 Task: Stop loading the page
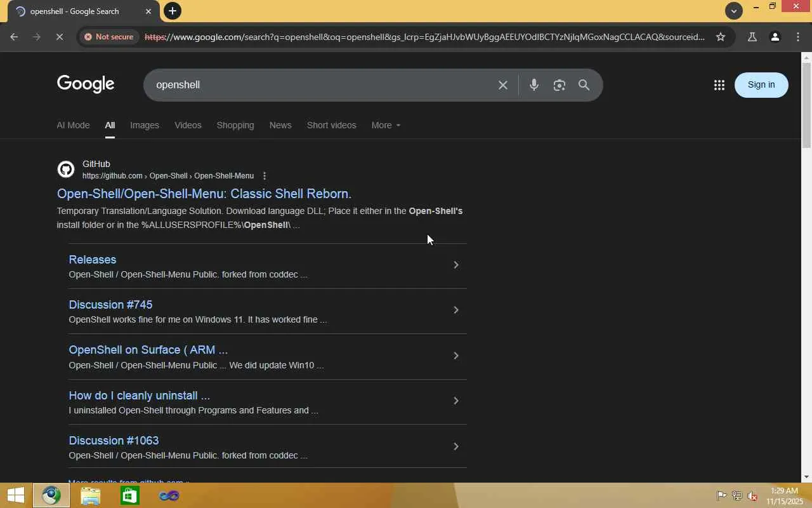click(60, 37)
